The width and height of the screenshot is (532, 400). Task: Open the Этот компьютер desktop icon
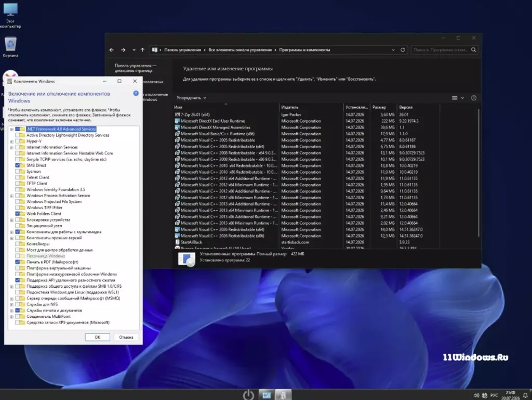10,15
